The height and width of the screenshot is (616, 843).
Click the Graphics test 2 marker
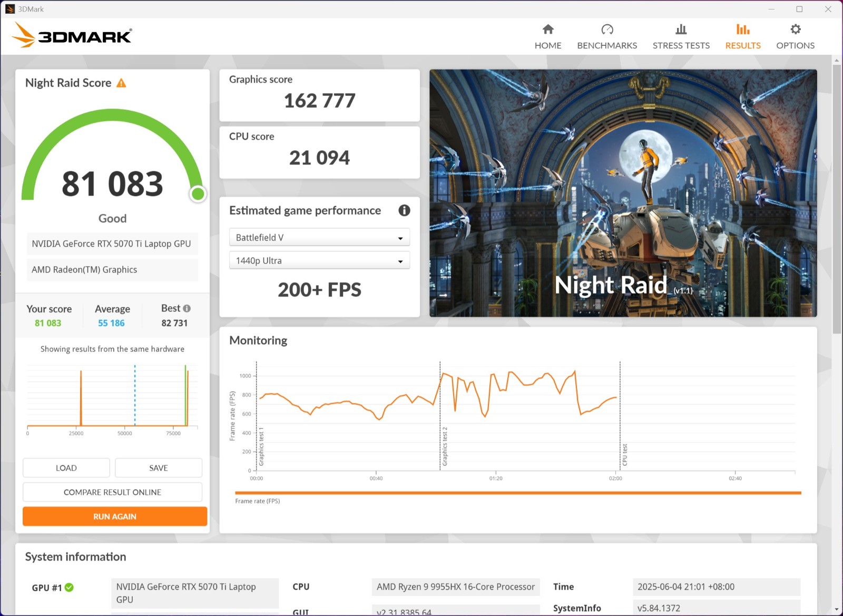pos(444,446)
